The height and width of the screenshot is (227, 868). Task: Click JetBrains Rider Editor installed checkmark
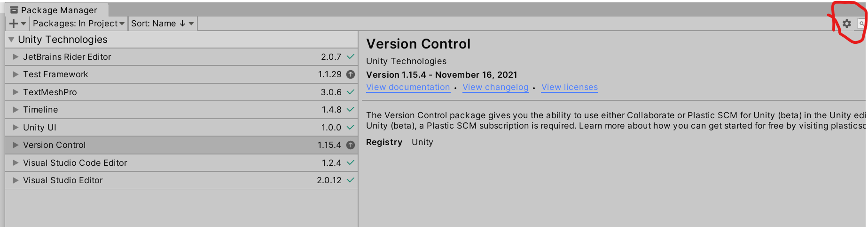[x=350, y=57]
